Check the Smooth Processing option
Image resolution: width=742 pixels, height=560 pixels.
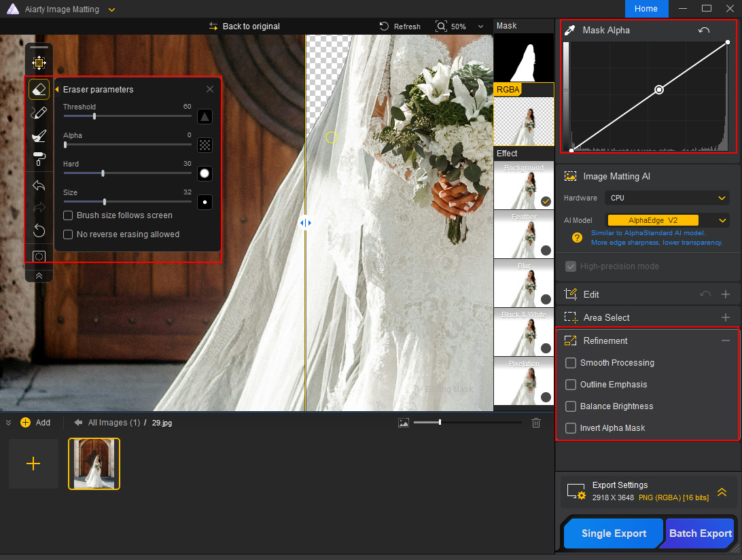pos(571,363)
